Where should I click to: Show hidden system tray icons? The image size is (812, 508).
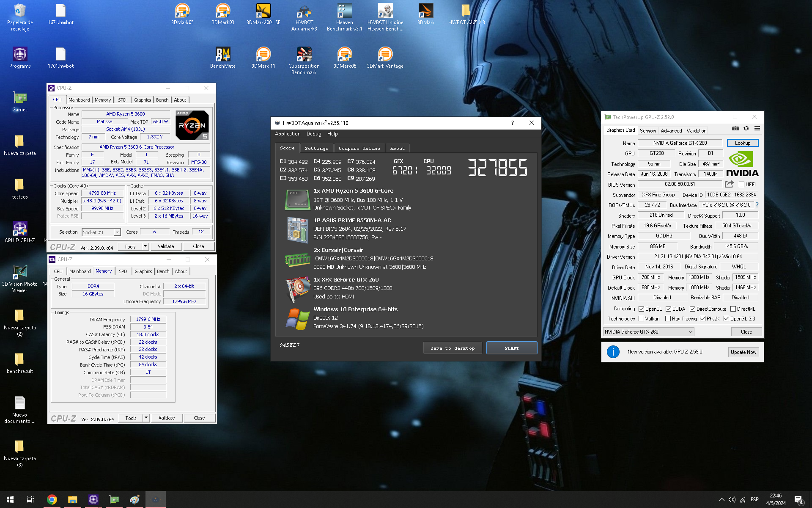[721, 500]
